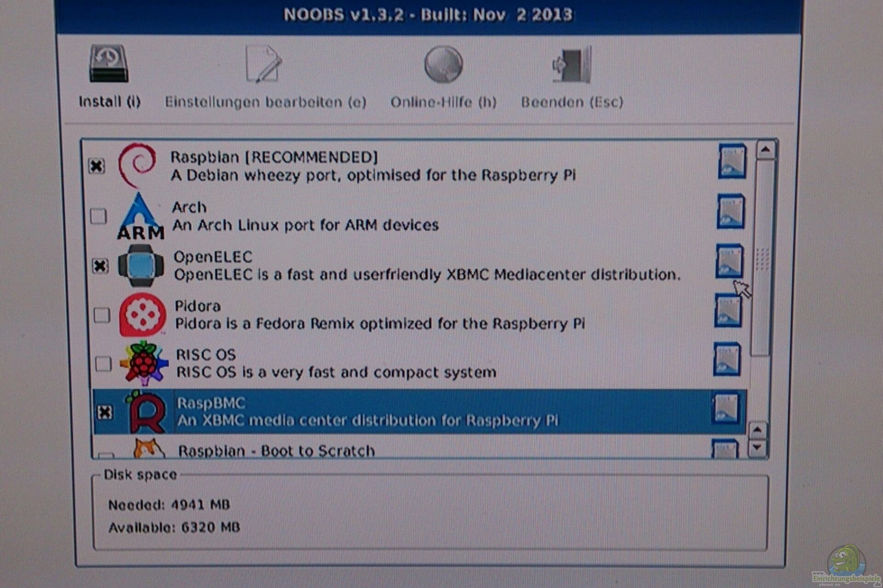Open Online-Hilfe globe icon
This screenshot has width=883, height=588.
pos(443,64)
